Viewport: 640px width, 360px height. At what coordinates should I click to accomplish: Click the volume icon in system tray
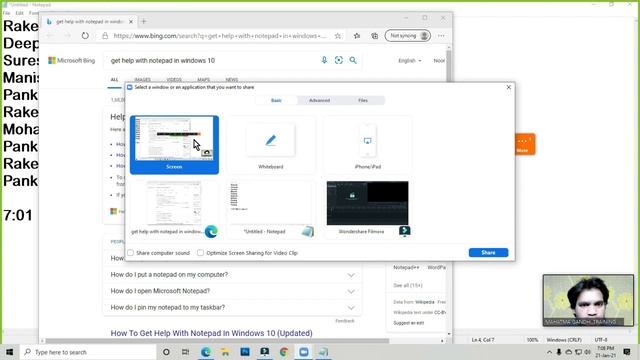point(588,352)
